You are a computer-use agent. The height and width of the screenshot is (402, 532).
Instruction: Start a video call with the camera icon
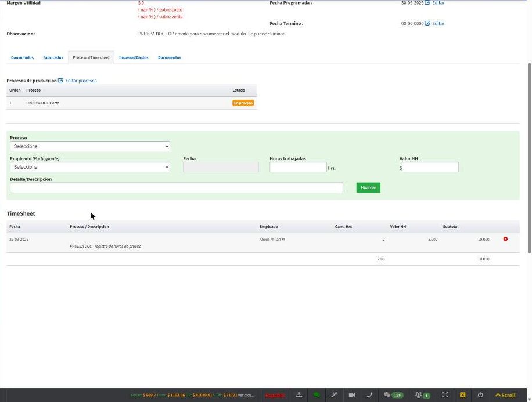(x=352, y=395)
